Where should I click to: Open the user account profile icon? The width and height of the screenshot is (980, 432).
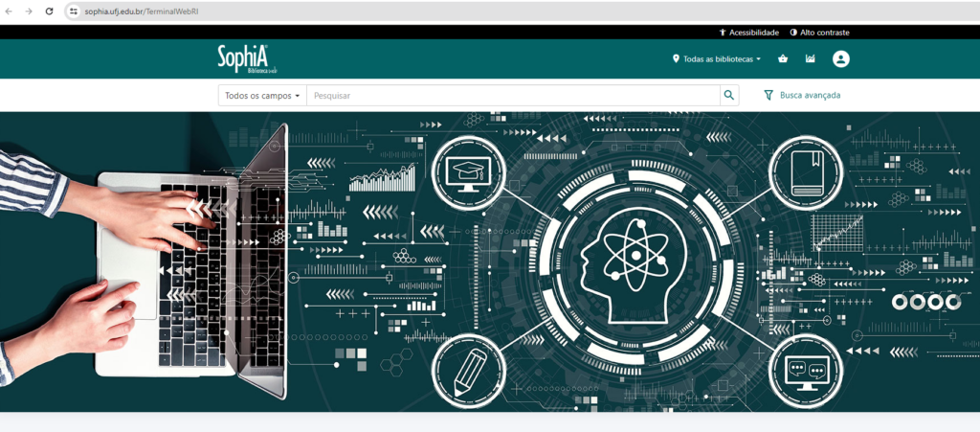pyautogui.click(x=840, y=59)
